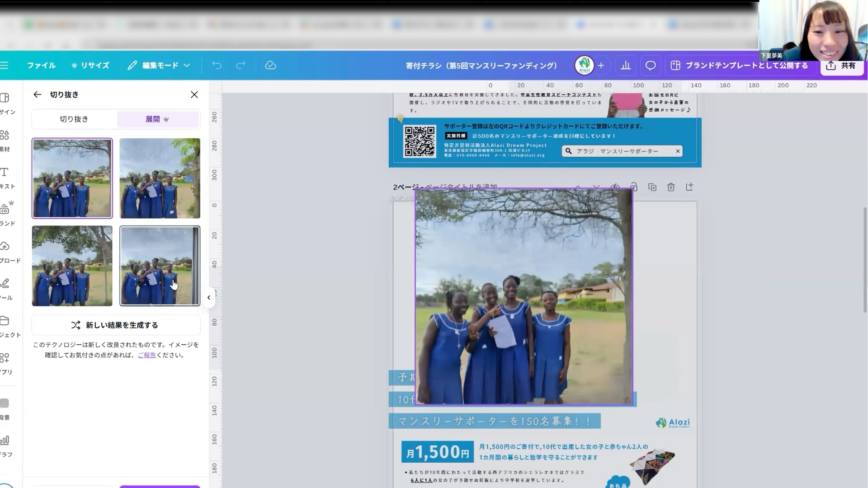
Task: Move page 2 down with chevron
Action: pyautogui.click(x=596, y=187)
